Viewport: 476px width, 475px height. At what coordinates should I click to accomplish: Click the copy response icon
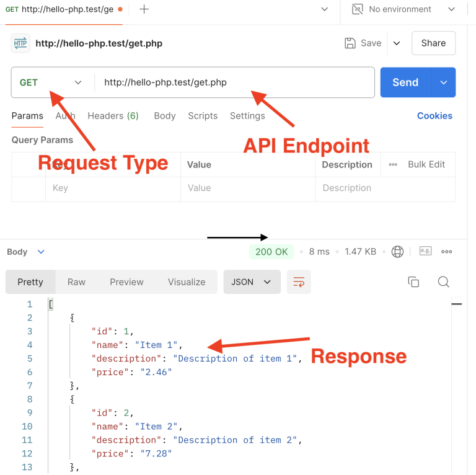pos(413,282)
